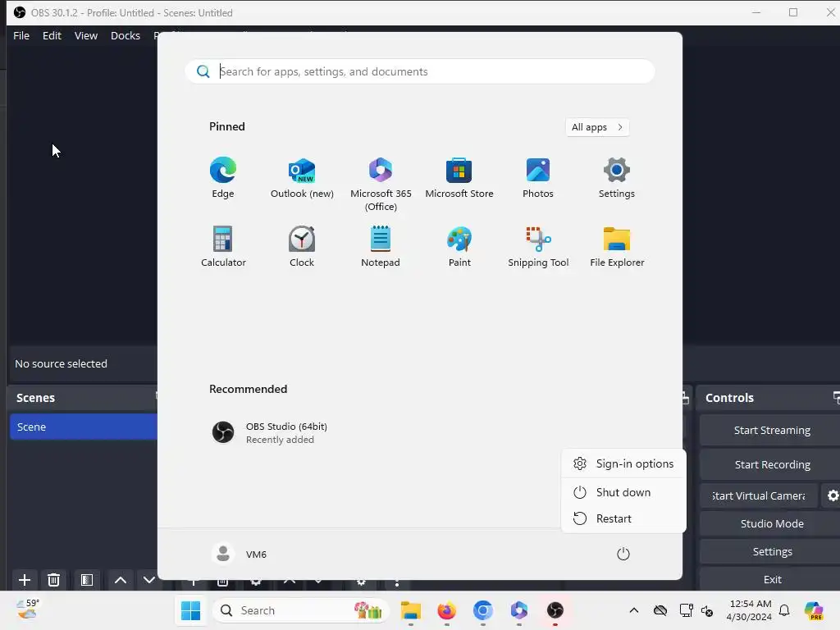The width and height of the screenshot is (840, 630).
Task: Click network and volume tray icons
Action: pos(696,610)
